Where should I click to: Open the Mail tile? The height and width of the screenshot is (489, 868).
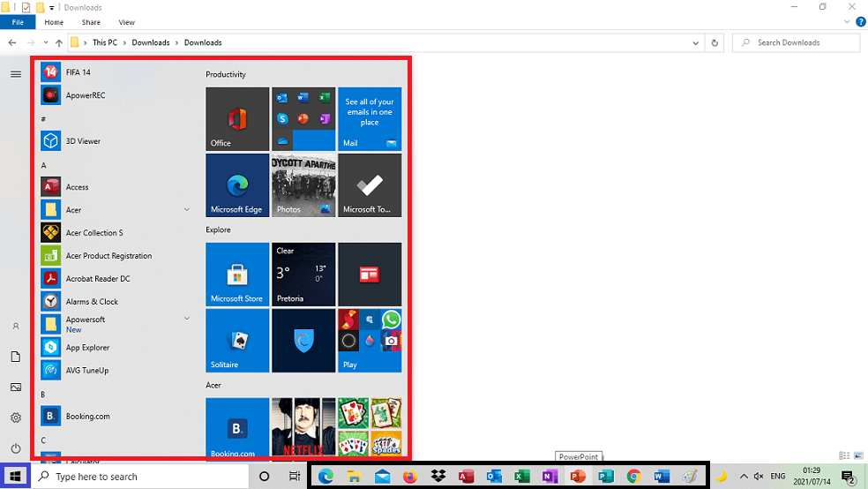tap(370, 119)
